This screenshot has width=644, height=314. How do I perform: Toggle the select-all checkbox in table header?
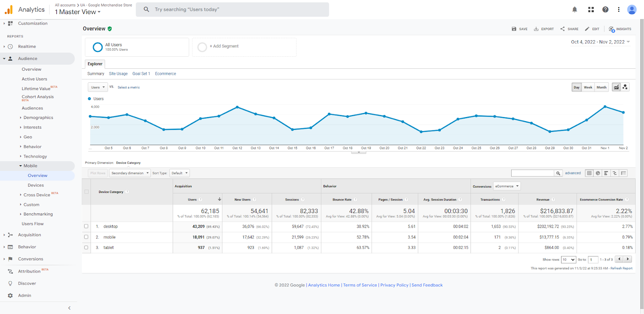(x=87, y=192)
